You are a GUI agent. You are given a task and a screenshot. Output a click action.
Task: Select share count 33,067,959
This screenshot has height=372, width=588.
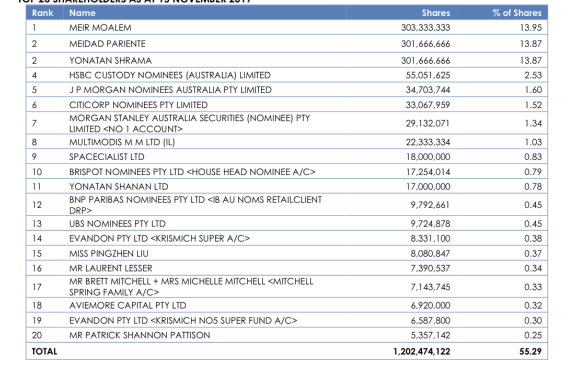coord(428,105)
